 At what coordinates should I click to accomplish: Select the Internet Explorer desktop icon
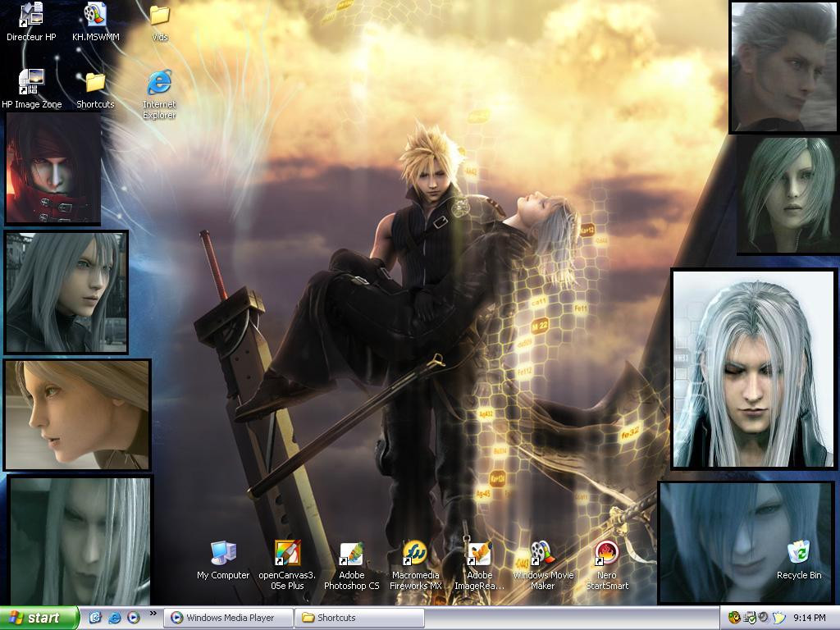(x=159, y=94)
